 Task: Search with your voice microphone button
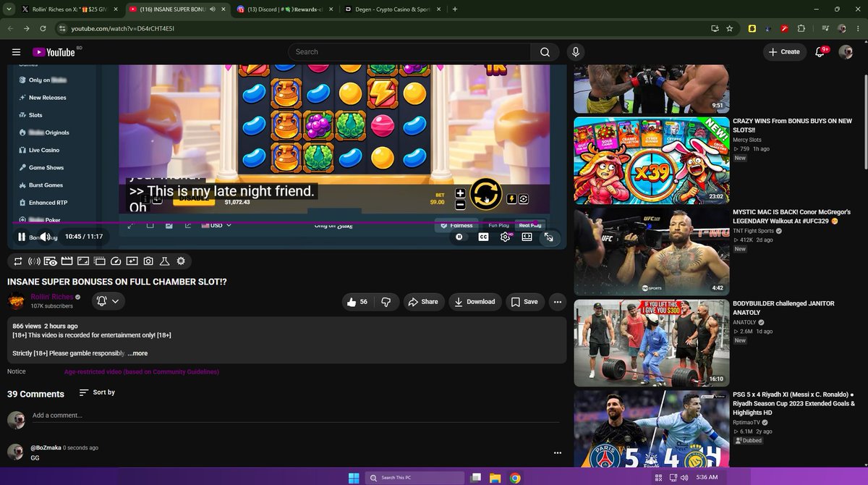[x=576, y=52]
